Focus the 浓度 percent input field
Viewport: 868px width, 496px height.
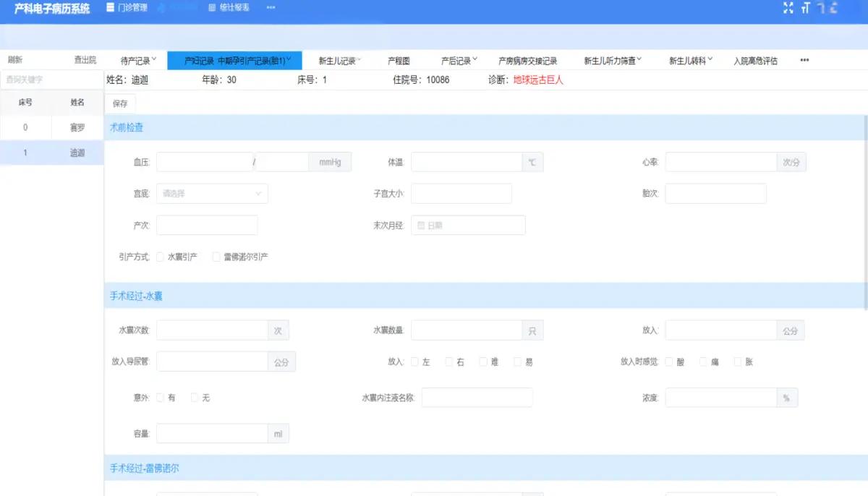point(721,398)
